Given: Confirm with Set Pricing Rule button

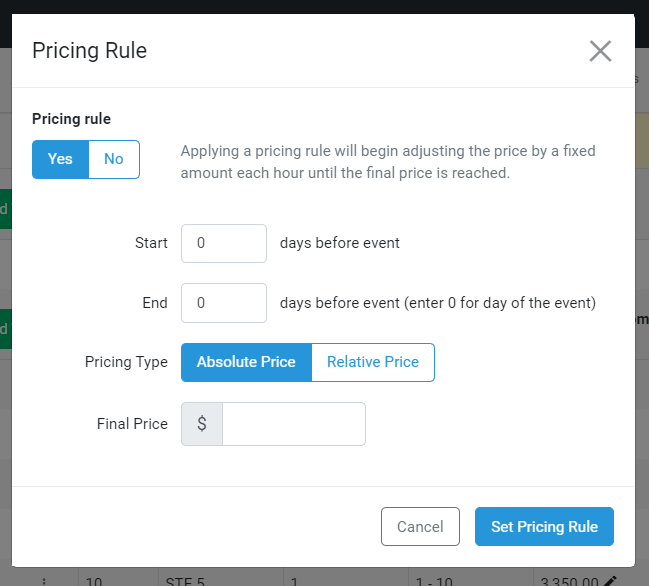Looking at the screenshot, I should coord(544,526).
